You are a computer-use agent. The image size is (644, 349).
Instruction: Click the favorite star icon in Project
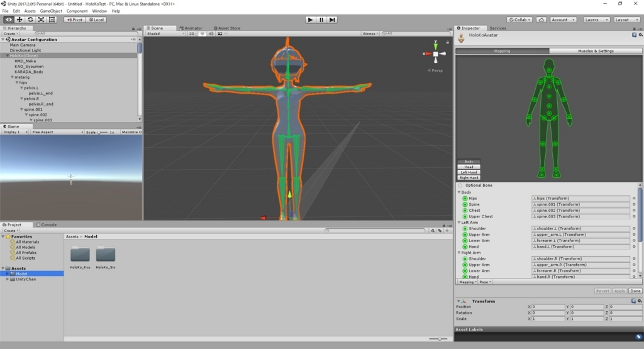click(x=447, y=231)
